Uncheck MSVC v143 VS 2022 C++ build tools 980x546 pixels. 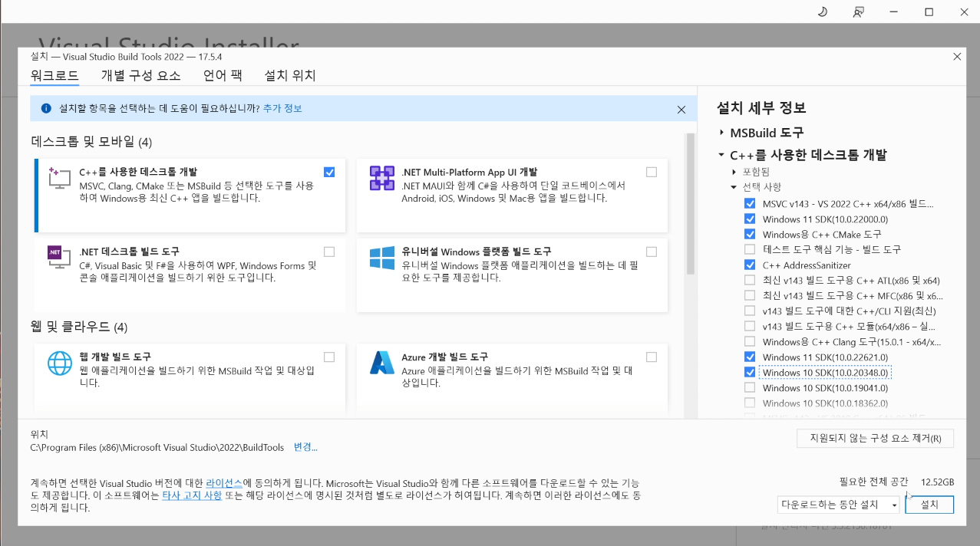pyautogui.click(x=750, y=204)
